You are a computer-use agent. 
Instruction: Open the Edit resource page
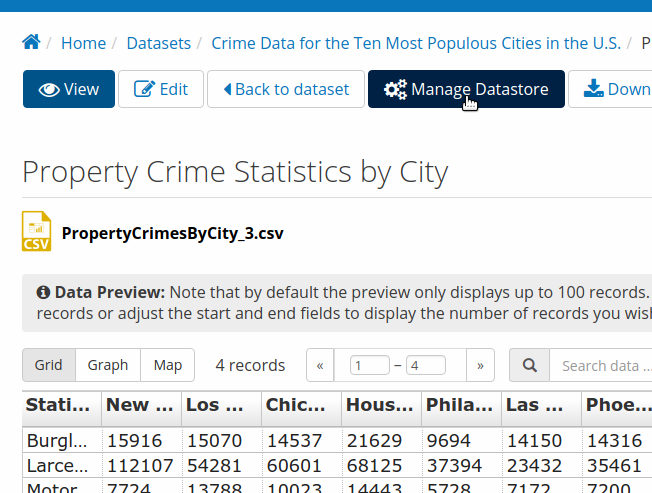tap(161, 89)
